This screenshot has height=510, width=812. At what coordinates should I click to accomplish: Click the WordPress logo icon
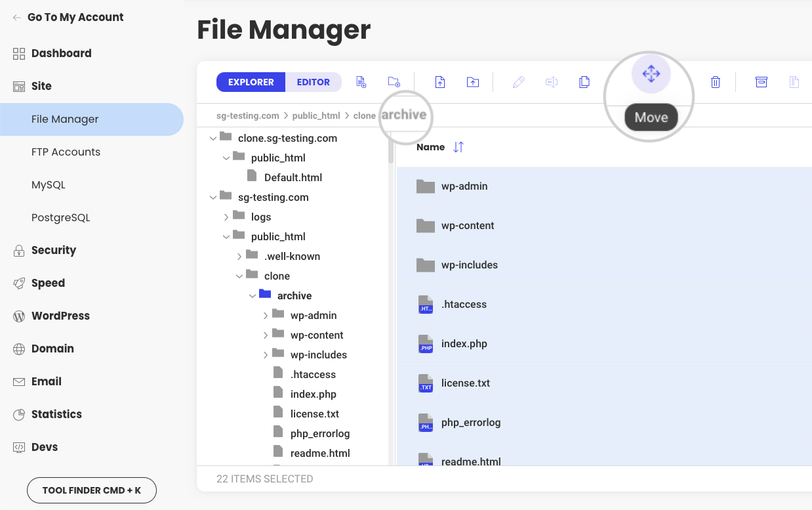[x=19, y=316]
